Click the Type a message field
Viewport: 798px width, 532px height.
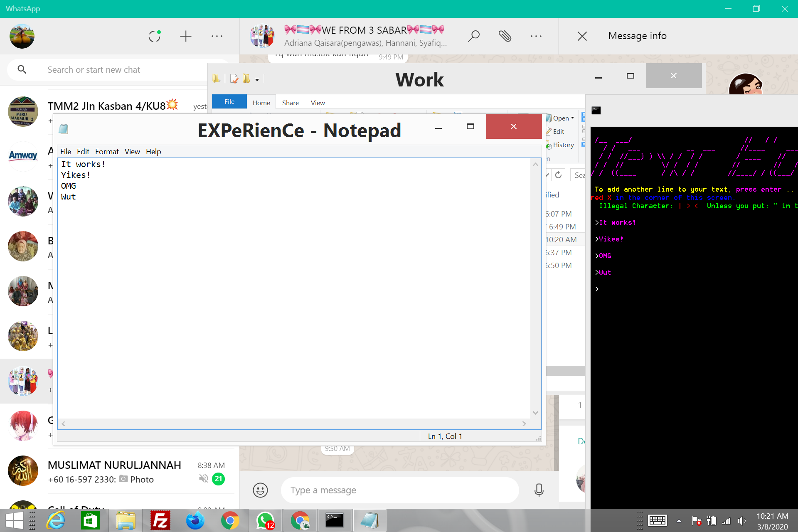pos(399,490)
